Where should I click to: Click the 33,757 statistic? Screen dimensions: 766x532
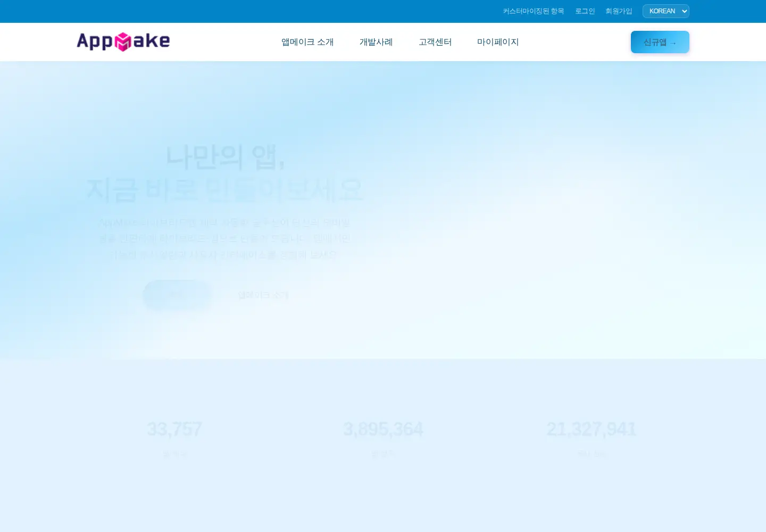click(x=174, y=429)
